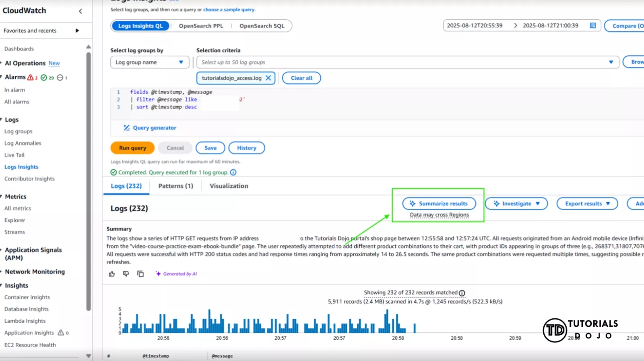Switch to the Visualization tab
Viewport: 644px width, 361px height.
point(229,186)
